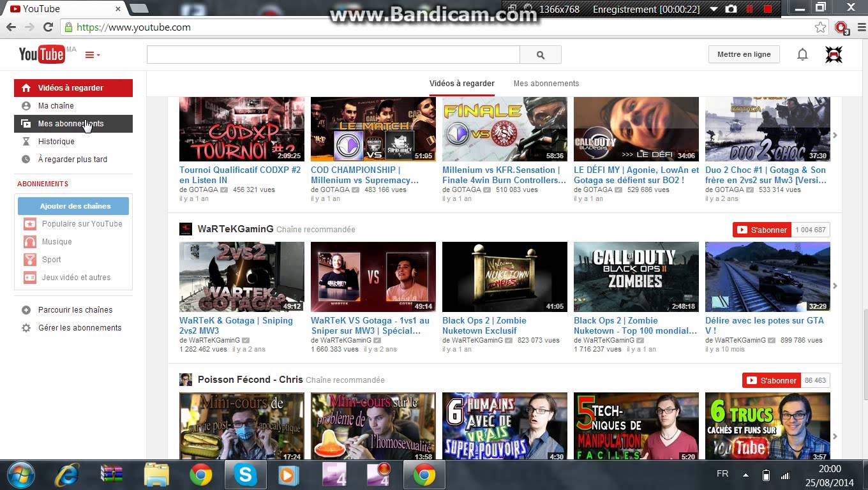Click the YouTube logo
Viewport: 868px width, 490px height.
pyautogui.click(x=41, y=54)
